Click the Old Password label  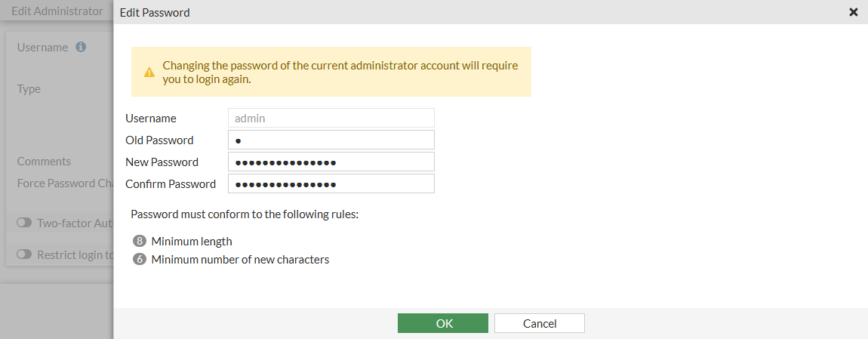(159, 140)
